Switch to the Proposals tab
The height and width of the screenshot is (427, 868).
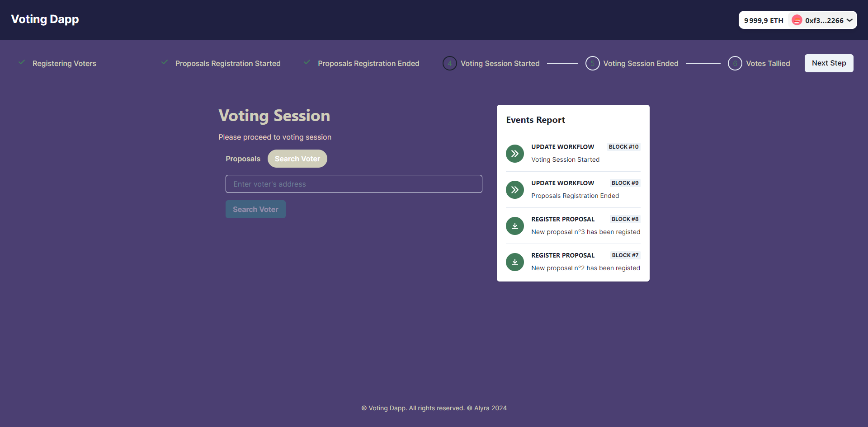pyautogui.click(x=243, y=159)
